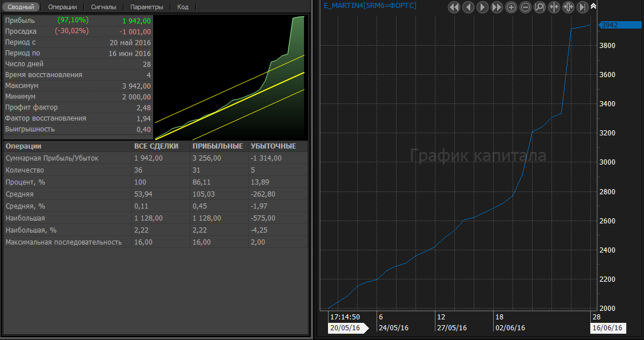Jump to the end of the chart
644x340 pixels.
[582, 7]
